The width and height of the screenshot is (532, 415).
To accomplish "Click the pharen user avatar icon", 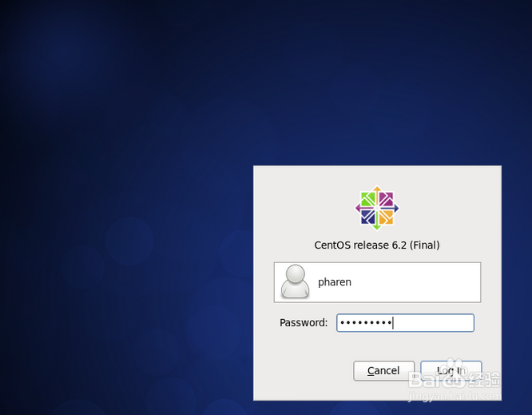I will tap(295, 281).
